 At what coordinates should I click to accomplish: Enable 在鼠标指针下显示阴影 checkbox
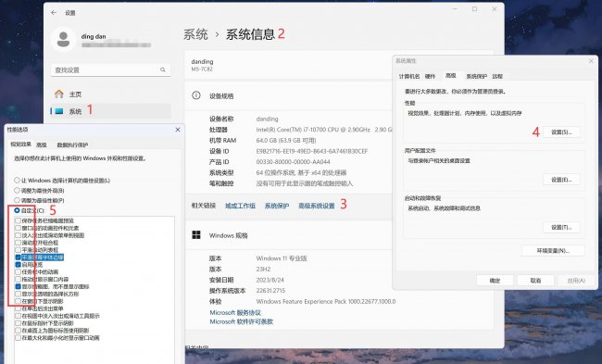point(18,323)
